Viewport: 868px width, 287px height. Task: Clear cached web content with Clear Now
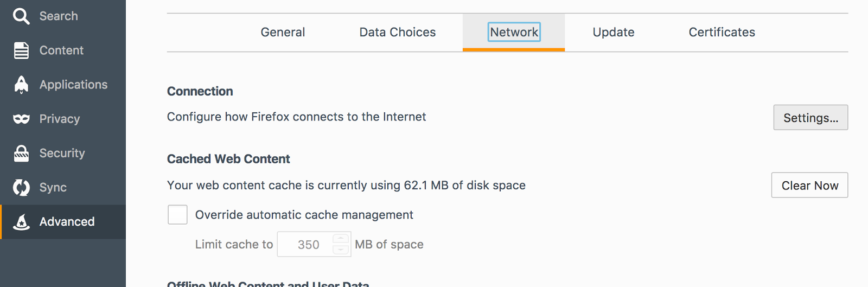[x=809, y=186]
